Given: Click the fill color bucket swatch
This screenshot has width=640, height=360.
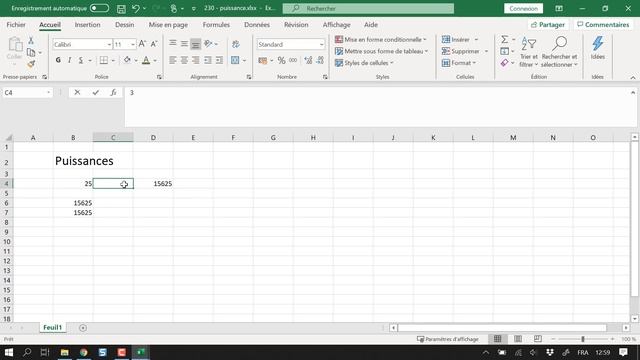Looking at the screenshot, I should tap(127, 60).
